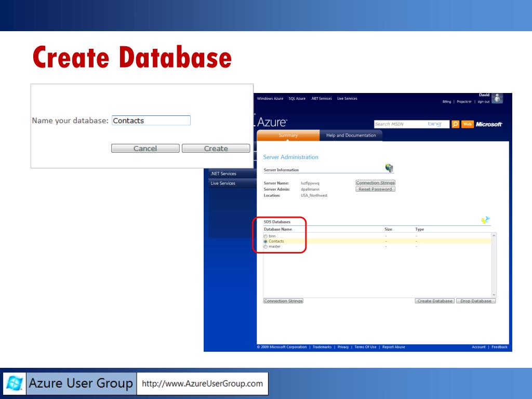
Task: Switch to the Summary tab
Action: tap(288, 136)
